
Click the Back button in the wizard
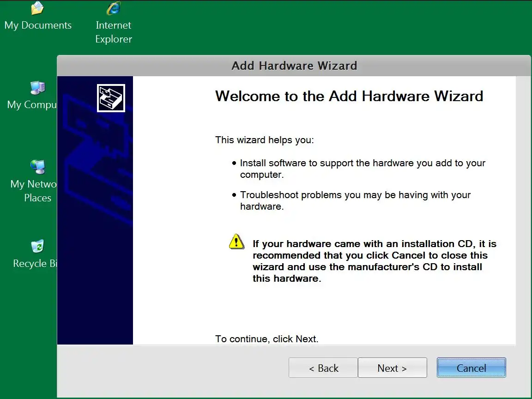click(x=323, y=368)
